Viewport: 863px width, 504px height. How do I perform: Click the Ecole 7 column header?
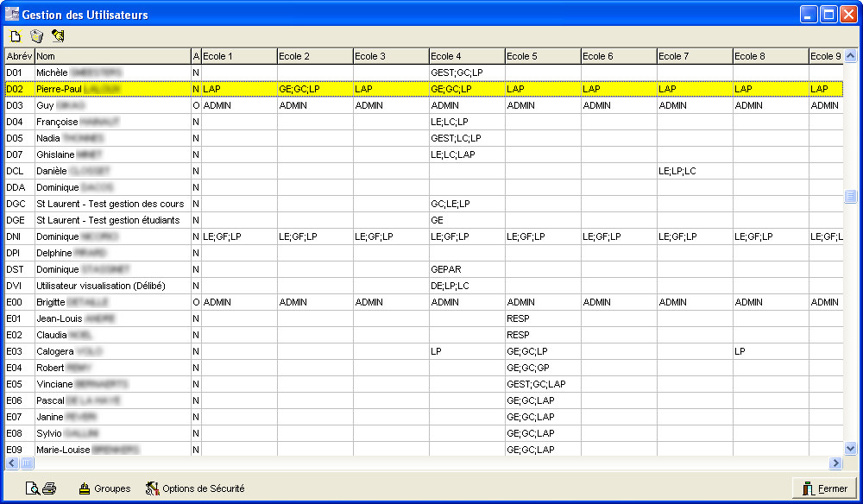[x=695, y=56]
